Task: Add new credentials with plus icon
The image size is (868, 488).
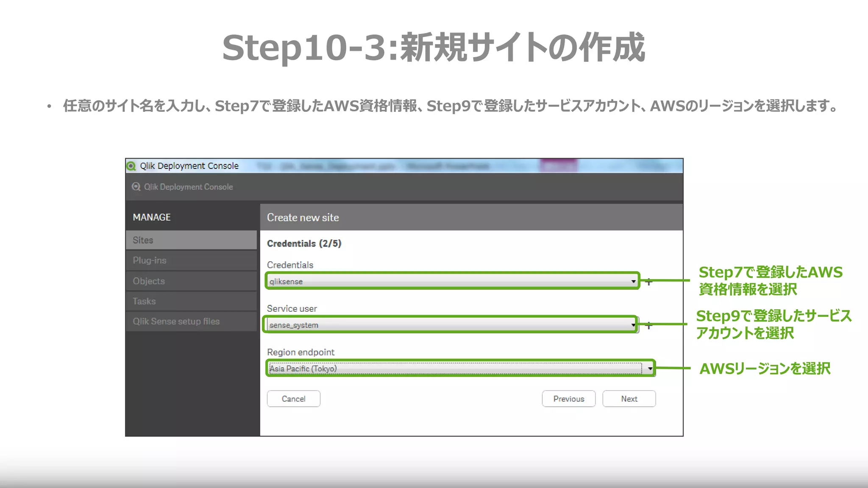Action: click(x=648, y=282)
